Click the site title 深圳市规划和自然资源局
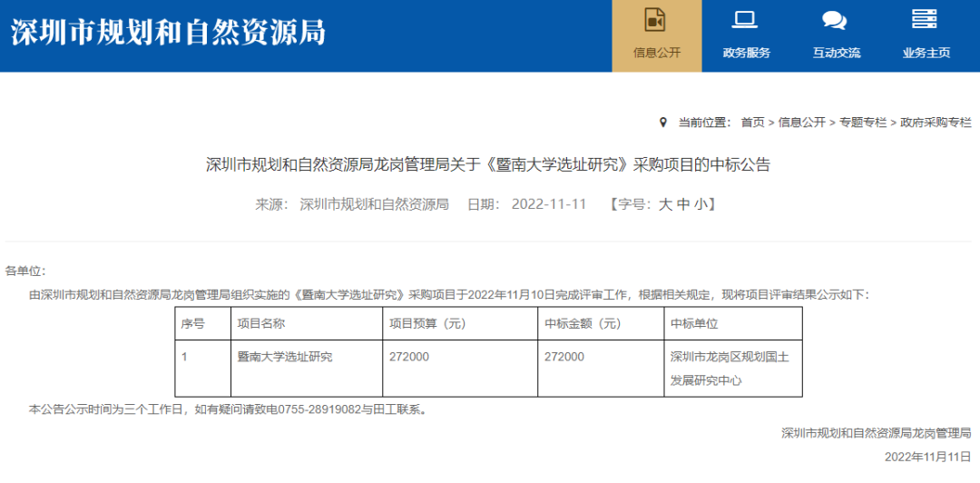 pyautogui.click(x=168, y=32)
